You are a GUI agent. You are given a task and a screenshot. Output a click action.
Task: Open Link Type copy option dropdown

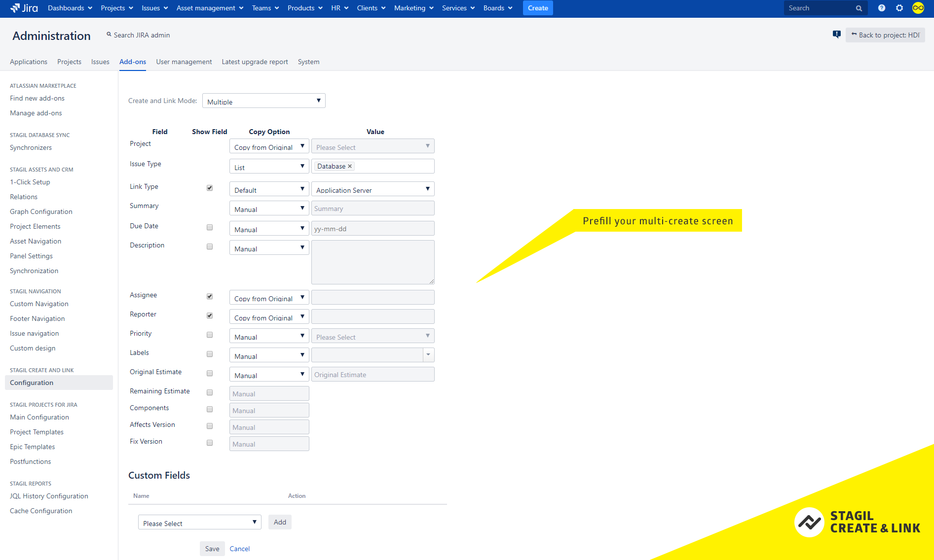point(269,189)
